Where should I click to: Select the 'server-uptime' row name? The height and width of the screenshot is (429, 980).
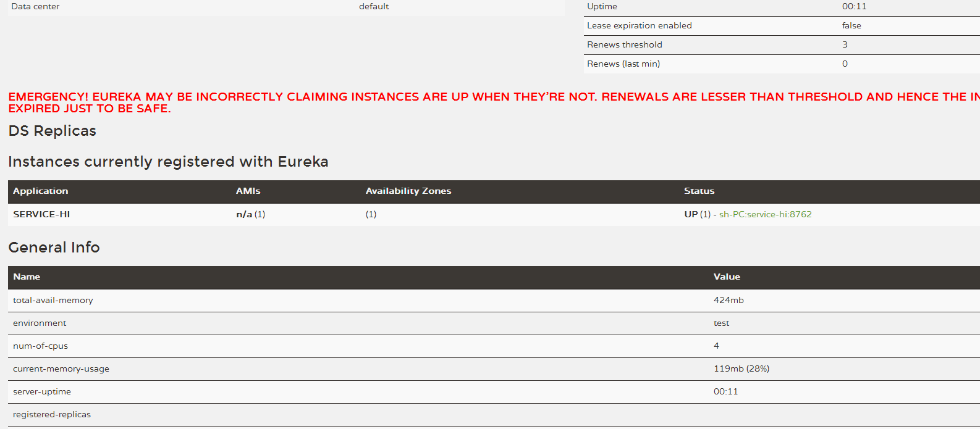point(42,391)
